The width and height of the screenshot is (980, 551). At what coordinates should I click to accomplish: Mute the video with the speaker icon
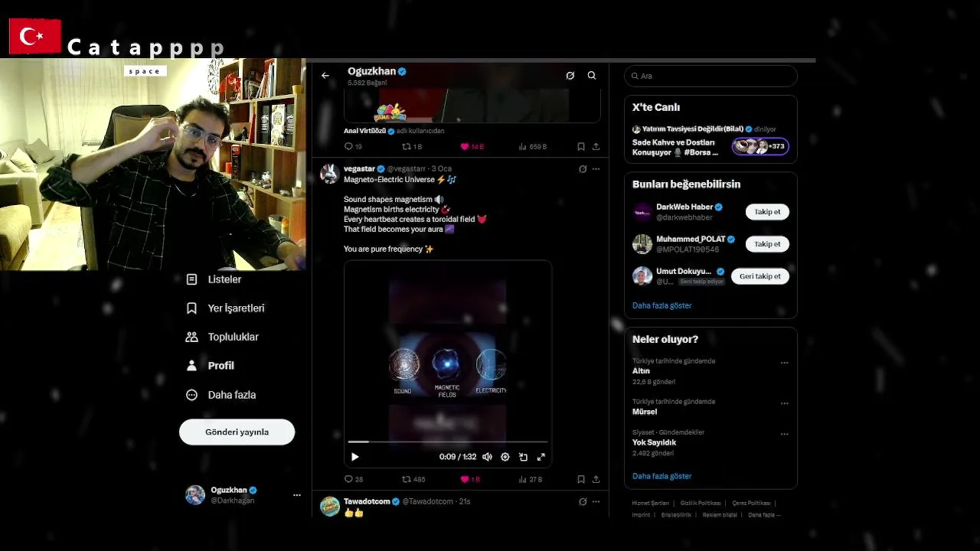point(487,457)
